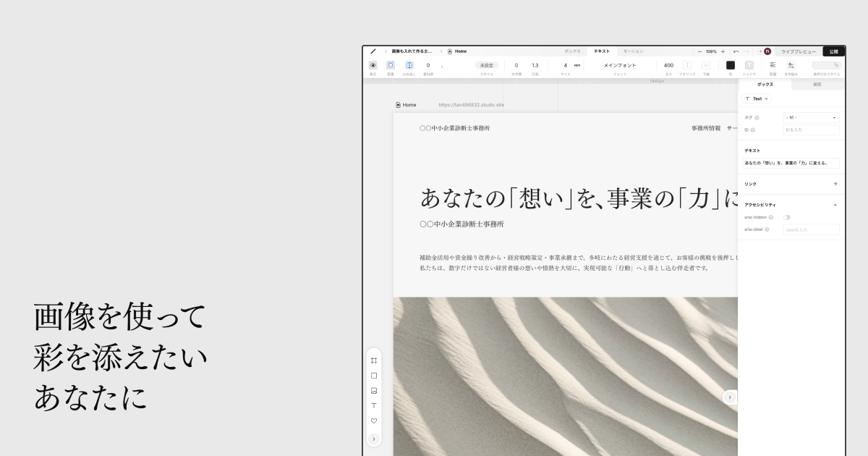Click the 文字組み icon in toolbar
This screenshot has width=868, height=456.
click(x=790, y=64)
